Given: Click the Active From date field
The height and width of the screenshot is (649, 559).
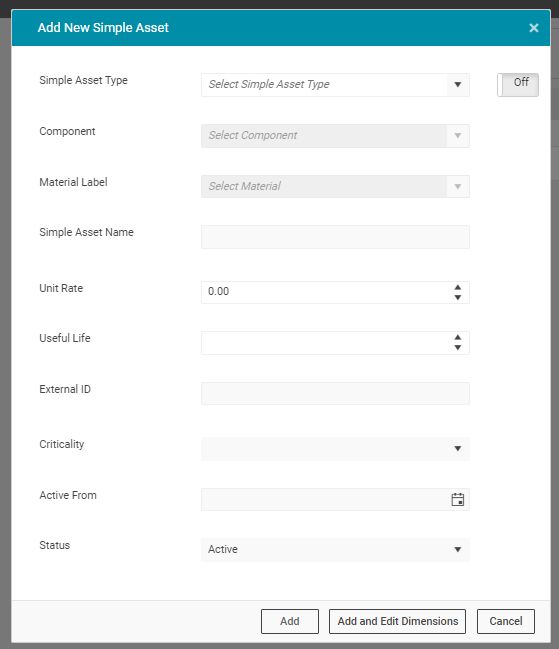Looking at the screenshot, I should point(325,500).
